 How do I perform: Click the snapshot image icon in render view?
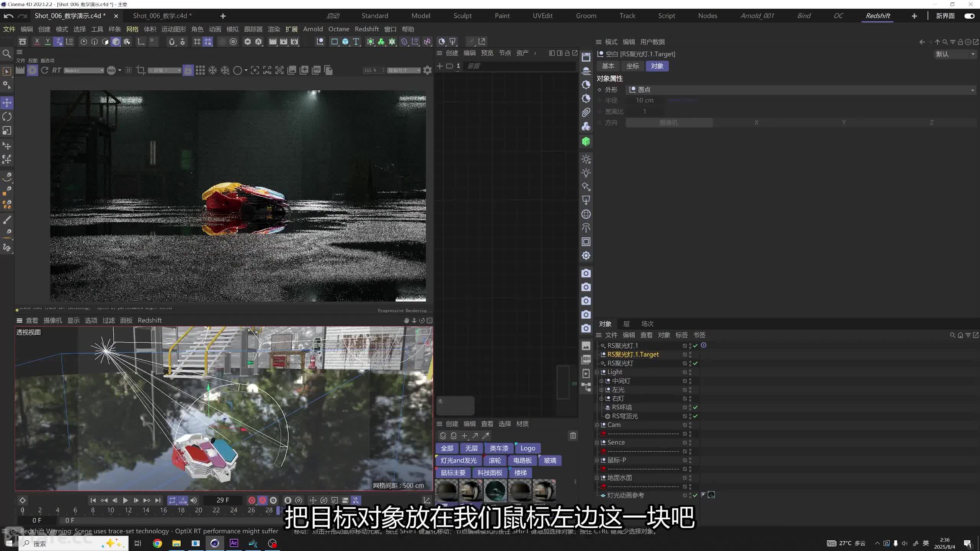[x=292, y=70]
